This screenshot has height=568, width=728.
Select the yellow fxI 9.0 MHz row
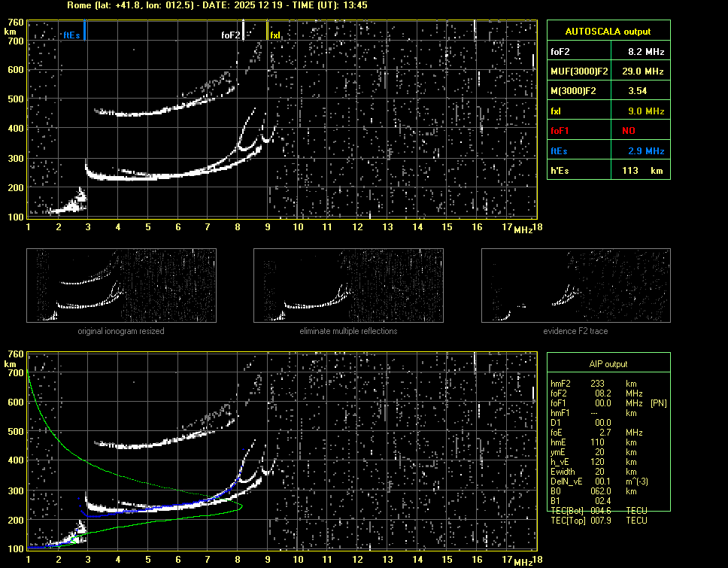pos(608,111)
